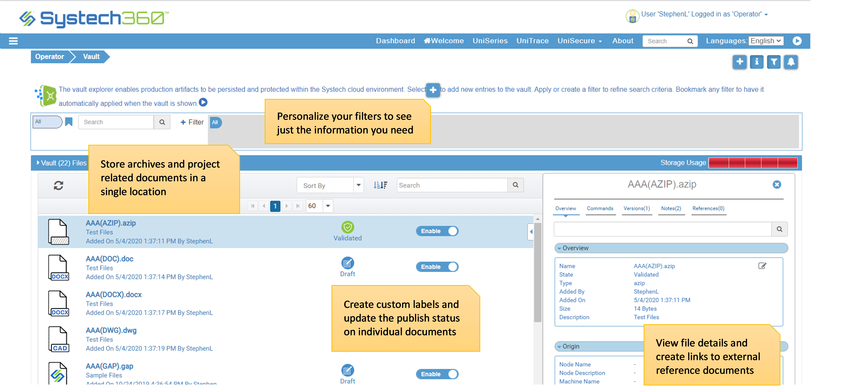Click page 1 in the pager
This screenshot has width=868, height=388.
coord(275,206)
